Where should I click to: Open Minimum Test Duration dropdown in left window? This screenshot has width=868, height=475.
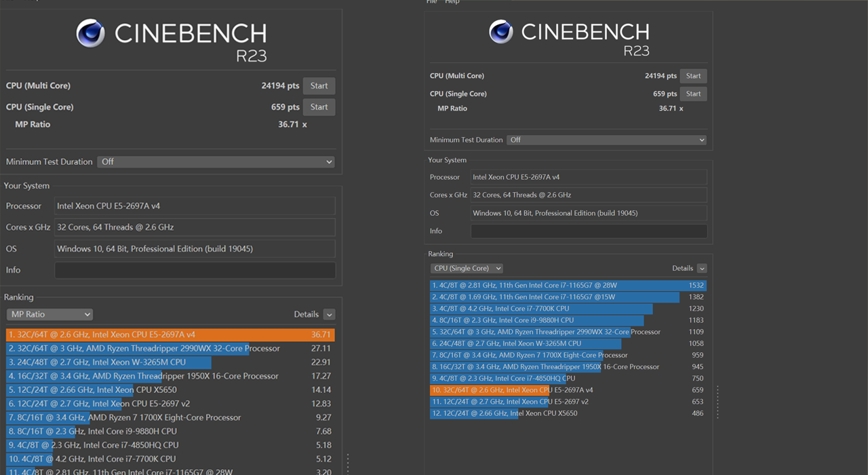(216, 162)
